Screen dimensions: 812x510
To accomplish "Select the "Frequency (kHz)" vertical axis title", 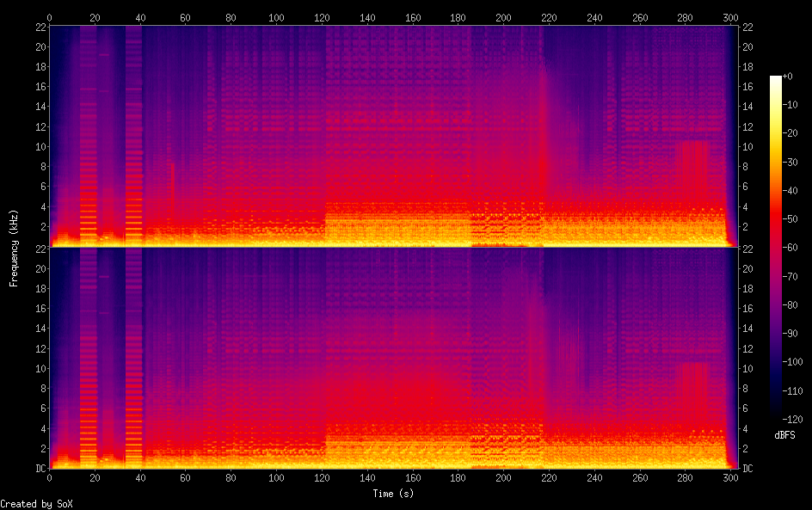I will [x=14, y=248].
